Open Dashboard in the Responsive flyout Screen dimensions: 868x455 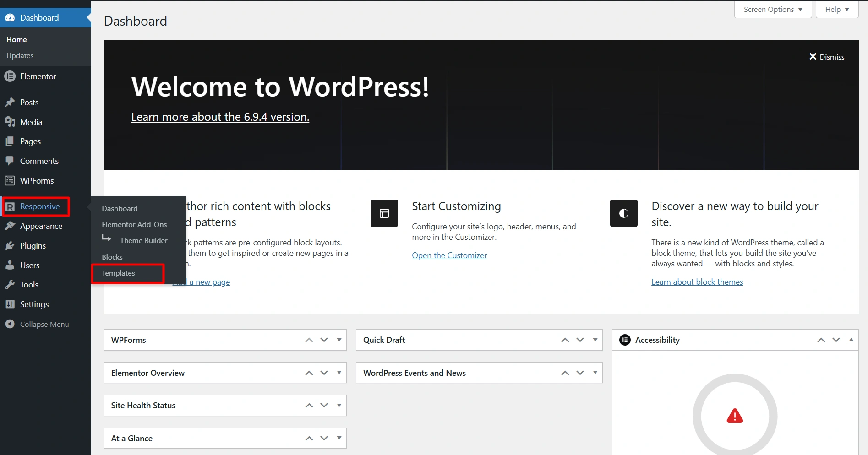point(120,209)
